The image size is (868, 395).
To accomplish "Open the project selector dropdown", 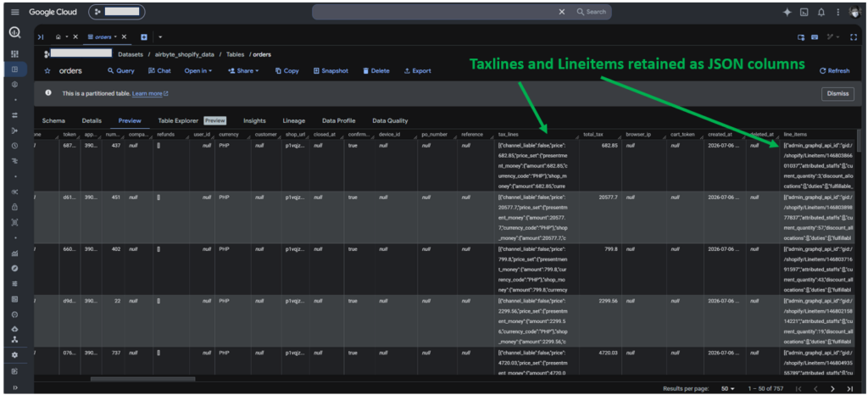I will tap(117, 12).
